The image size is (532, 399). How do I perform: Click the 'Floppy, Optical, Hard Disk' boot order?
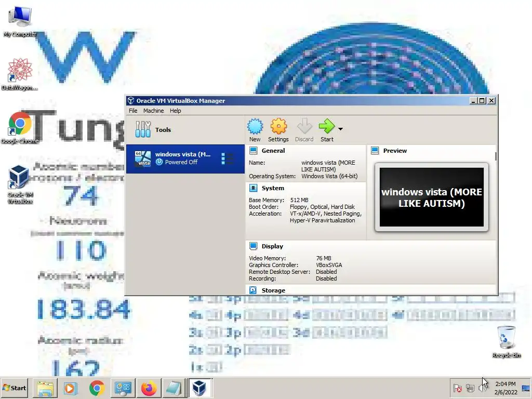pos(322,207)
